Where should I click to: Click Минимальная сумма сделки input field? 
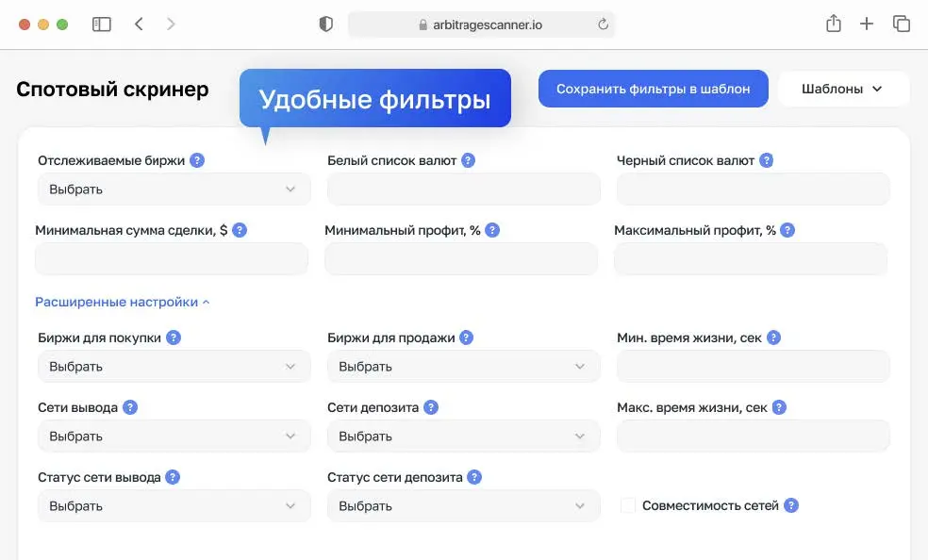click(x=172, y=259)
